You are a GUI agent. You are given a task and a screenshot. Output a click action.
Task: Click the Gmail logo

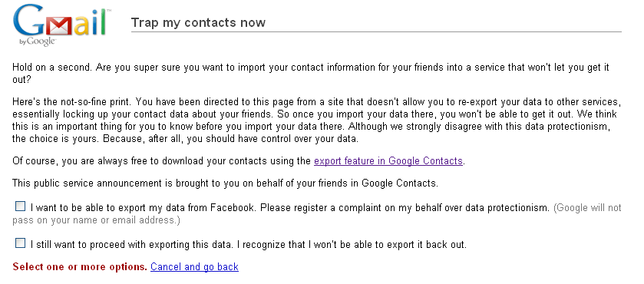pyautogui.click(x=61, y=25)
